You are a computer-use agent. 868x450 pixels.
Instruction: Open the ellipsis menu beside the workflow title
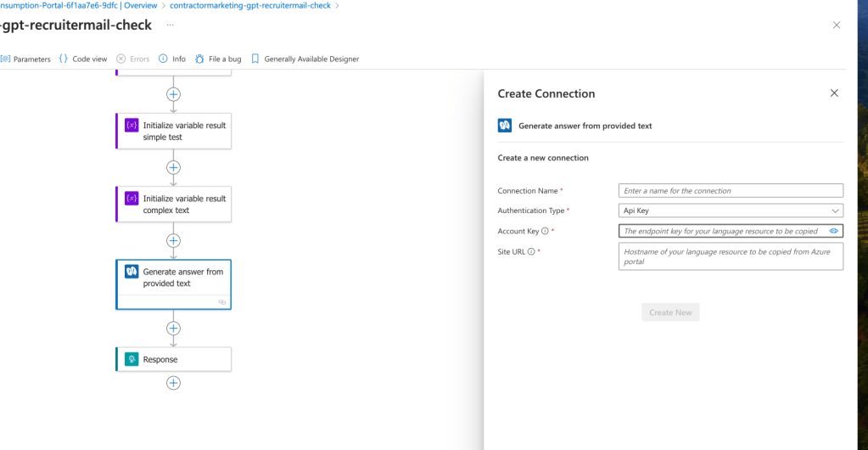[170, 25]
